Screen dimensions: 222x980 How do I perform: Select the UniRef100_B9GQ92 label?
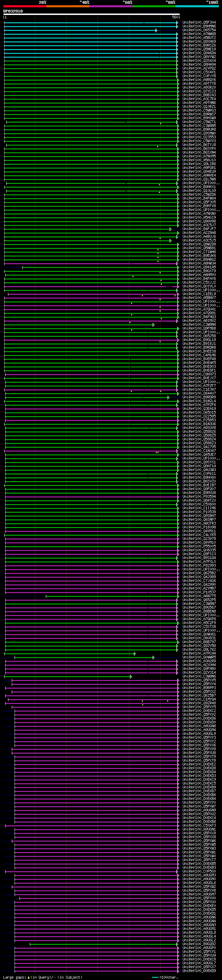coord(199,944)
